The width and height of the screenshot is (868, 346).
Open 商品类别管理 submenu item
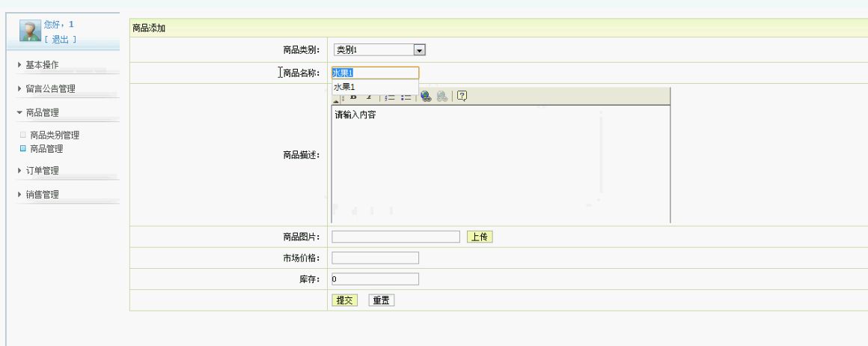click(55, 136)
